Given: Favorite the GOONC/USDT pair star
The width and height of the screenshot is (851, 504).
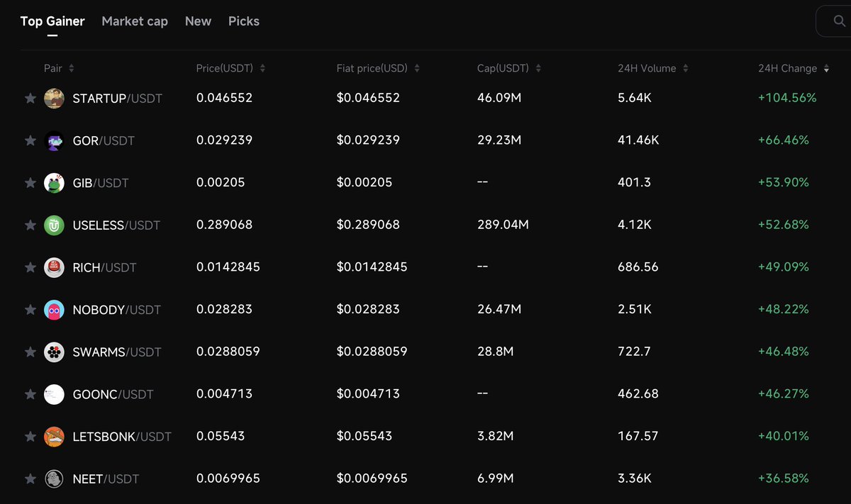Looking at the screenshot, I should tap(30, 394).
